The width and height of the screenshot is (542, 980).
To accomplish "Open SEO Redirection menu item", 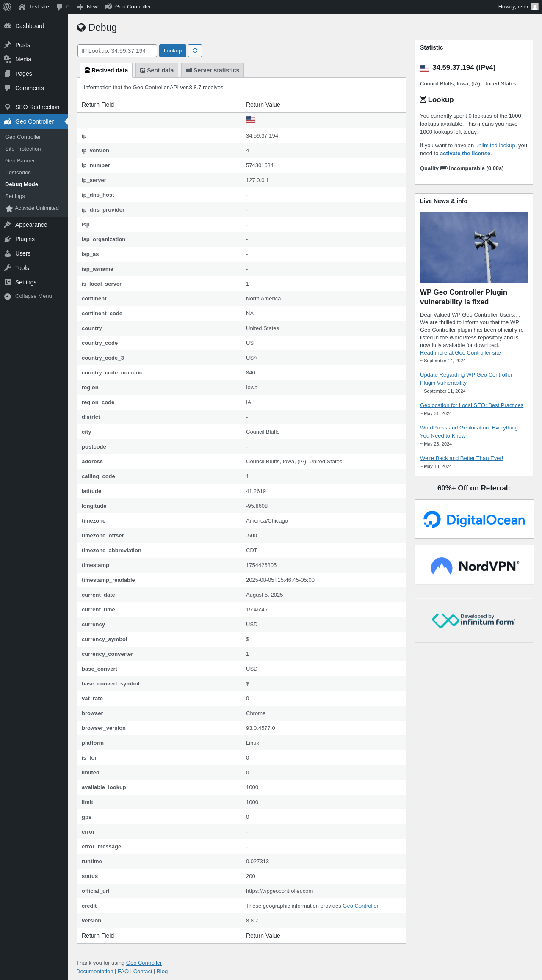I will coord(34,107).
